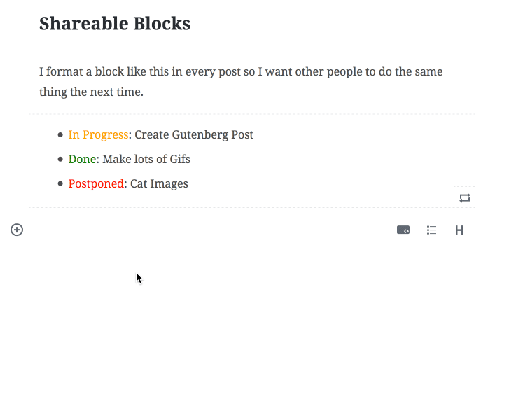Place cursor in Make lots of Gifs text
The height and width of the screenshot is (420, 509).
(146, 159)
